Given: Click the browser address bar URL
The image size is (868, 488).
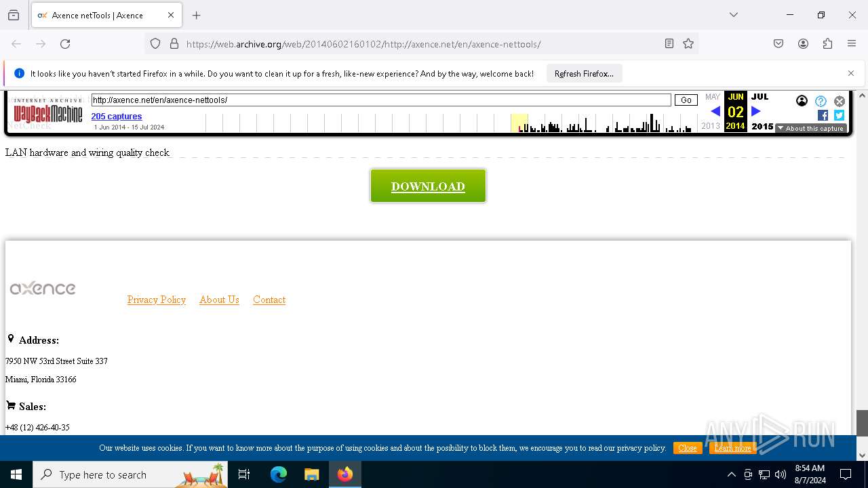Looking at the screenshot, I should click(x=363, y=44).
